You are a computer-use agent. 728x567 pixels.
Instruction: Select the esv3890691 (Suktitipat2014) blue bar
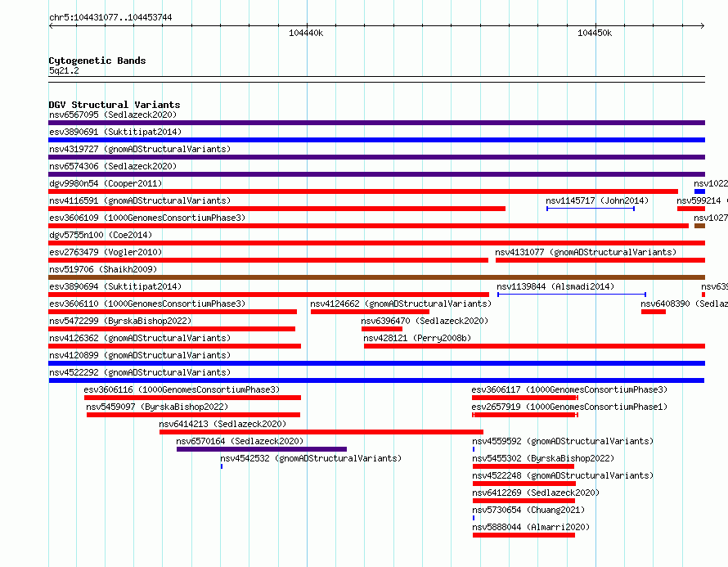(376, 140)
